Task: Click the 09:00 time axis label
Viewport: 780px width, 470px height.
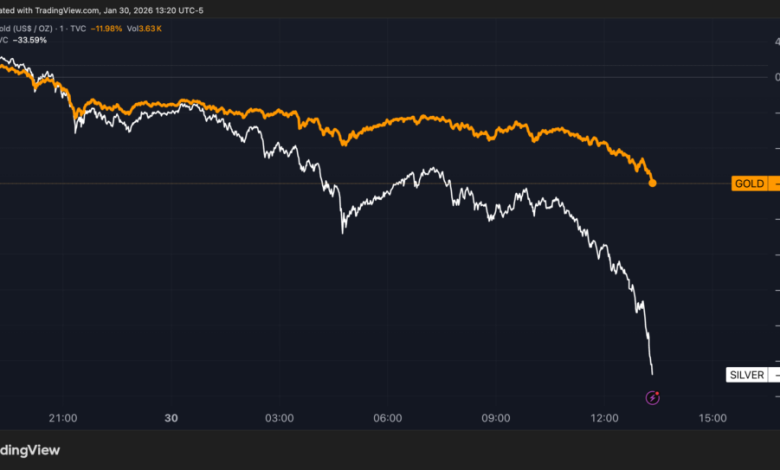Action: (x=495, y=418)
